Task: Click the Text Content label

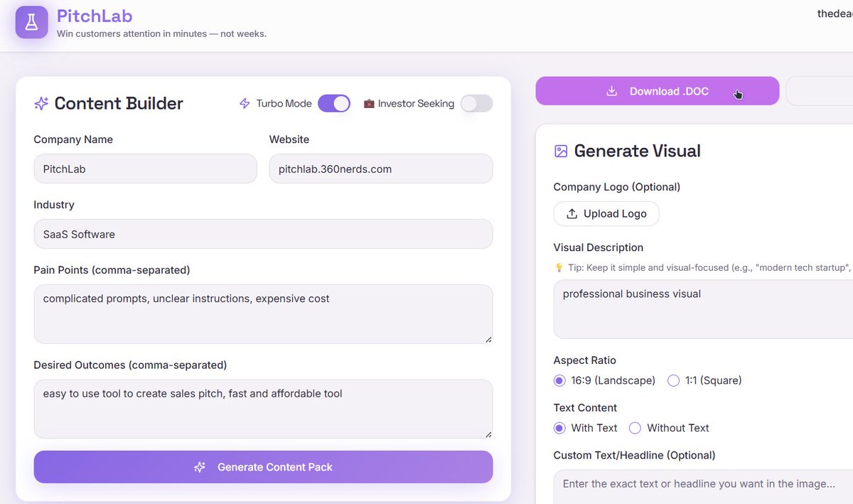Action: pyautogui.click(x=585, y=408)
